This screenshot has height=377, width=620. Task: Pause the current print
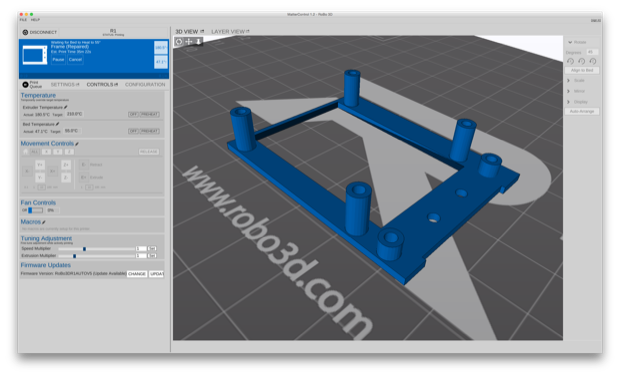58,60
